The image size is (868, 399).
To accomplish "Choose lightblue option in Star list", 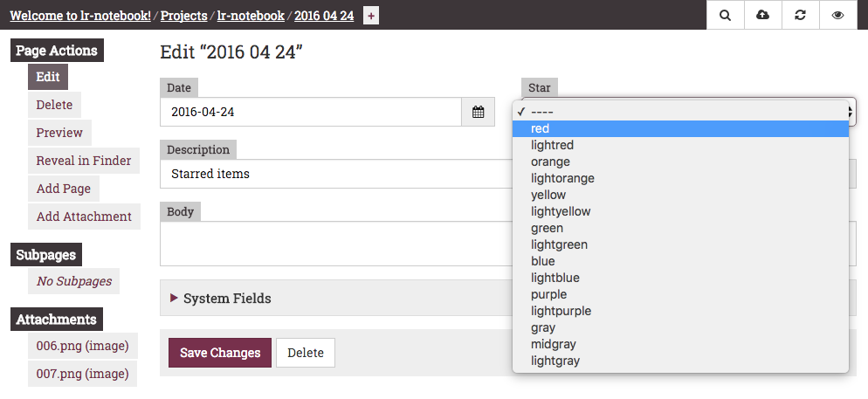I will coord(680,278).
